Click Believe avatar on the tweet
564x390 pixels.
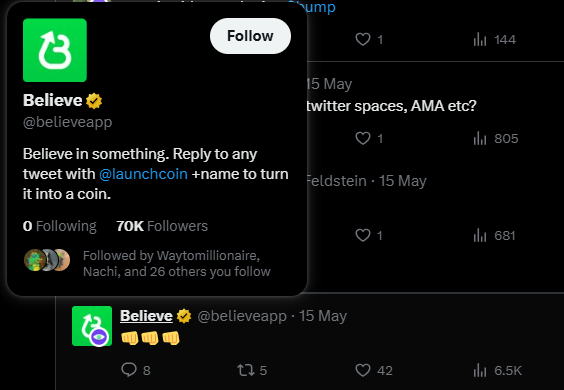coord(92,326)
